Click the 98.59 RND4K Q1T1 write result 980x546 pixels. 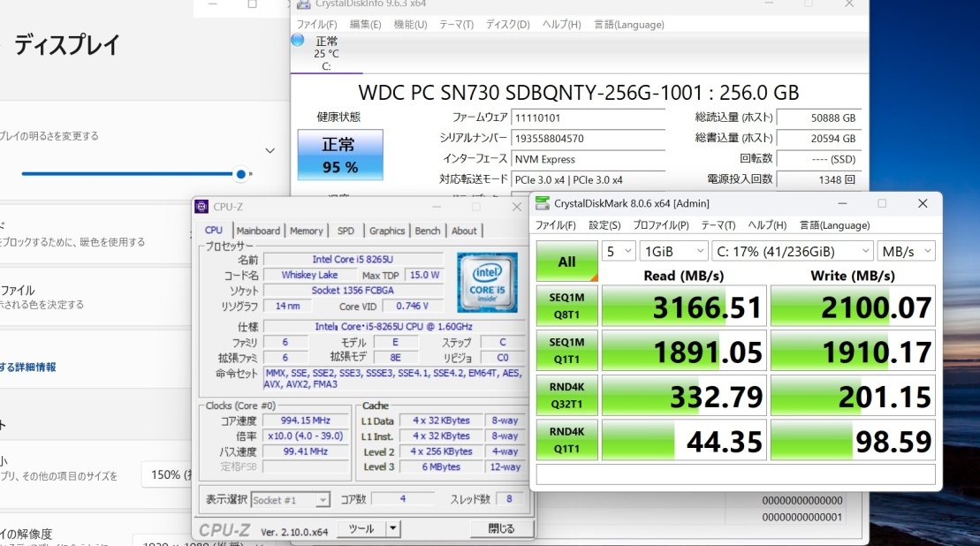tap(853, 440)
